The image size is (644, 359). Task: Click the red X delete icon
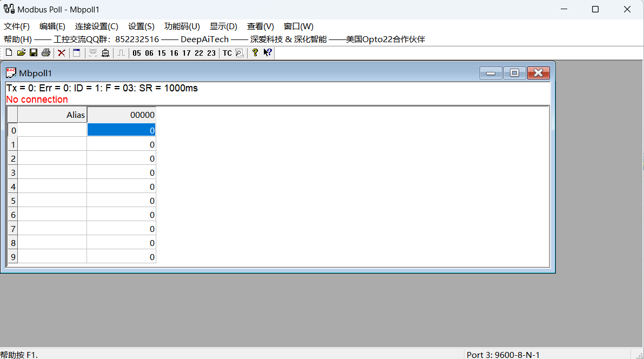(x=62, y=52)
